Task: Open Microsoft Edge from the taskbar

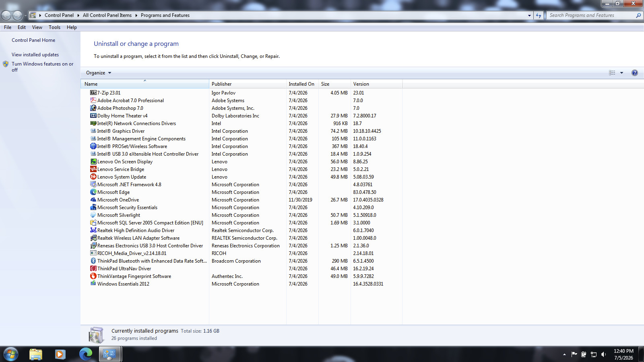Action: tap(85, 354)
